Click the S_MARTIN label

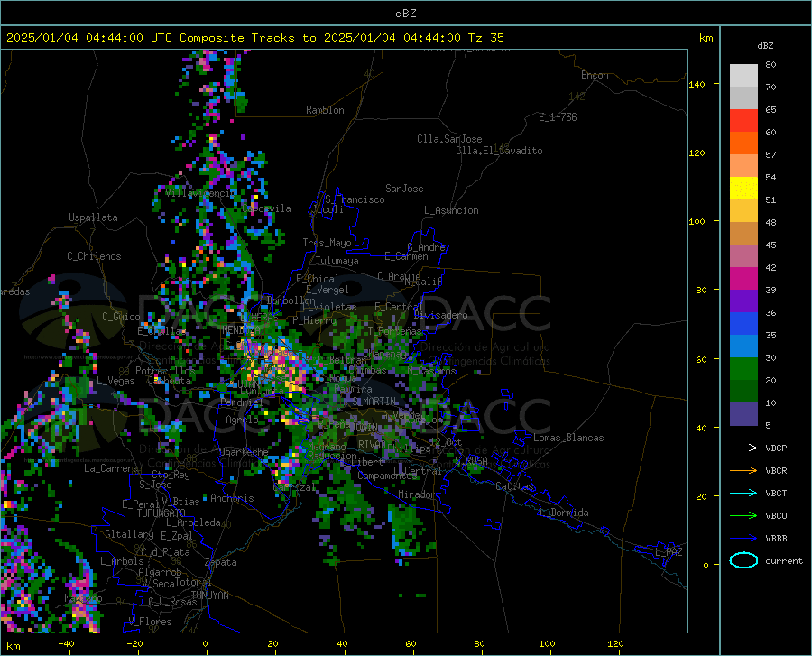[374, 402]
